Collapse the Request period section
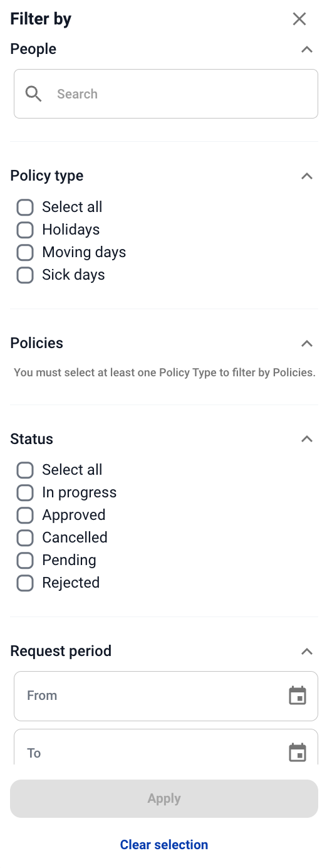Screen dimensions: 332x868 tap(307, 651)
